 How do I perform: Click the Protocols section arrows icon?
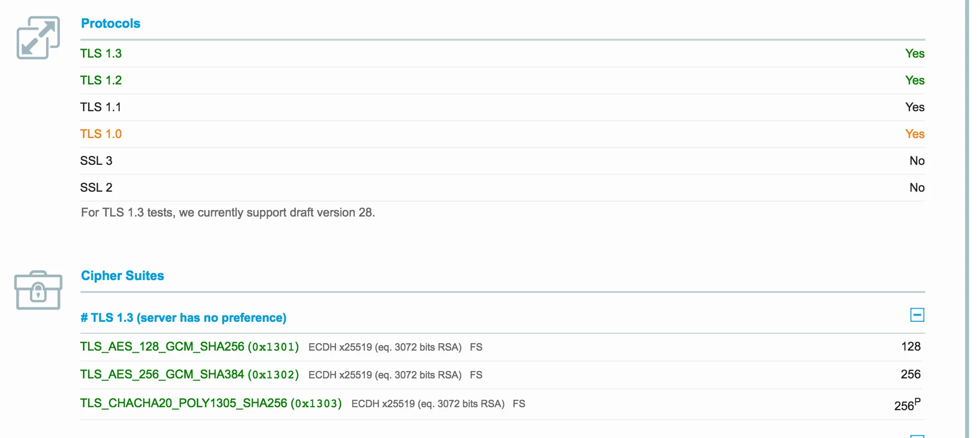coord(38,38)
